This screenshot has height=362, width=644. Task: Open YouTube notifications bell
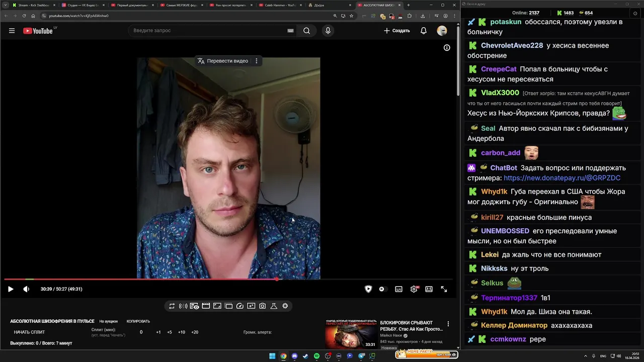pyautogui.click(x=424, y=31)
